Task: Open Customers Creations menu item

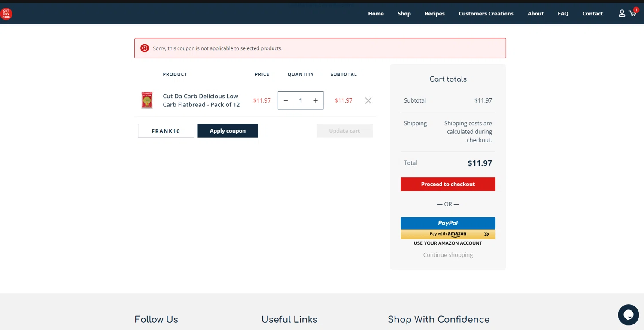Action: 486,14
